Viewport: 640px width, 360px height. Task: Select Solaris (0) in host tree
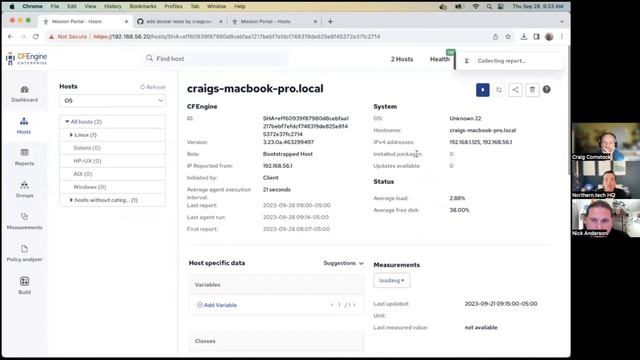tap(87, 148)
